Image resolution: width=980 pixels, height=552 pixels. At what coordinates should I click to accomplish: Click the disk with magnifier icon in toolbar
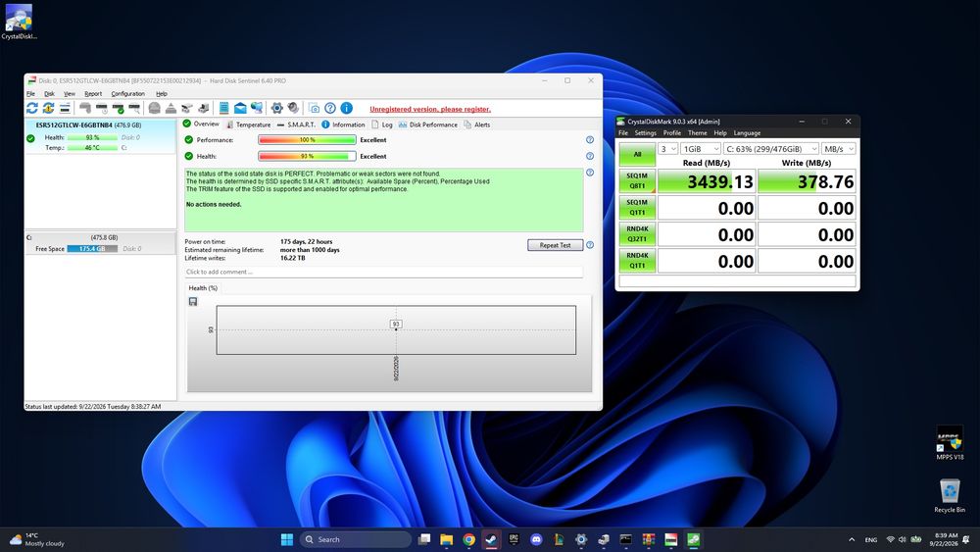133,108
